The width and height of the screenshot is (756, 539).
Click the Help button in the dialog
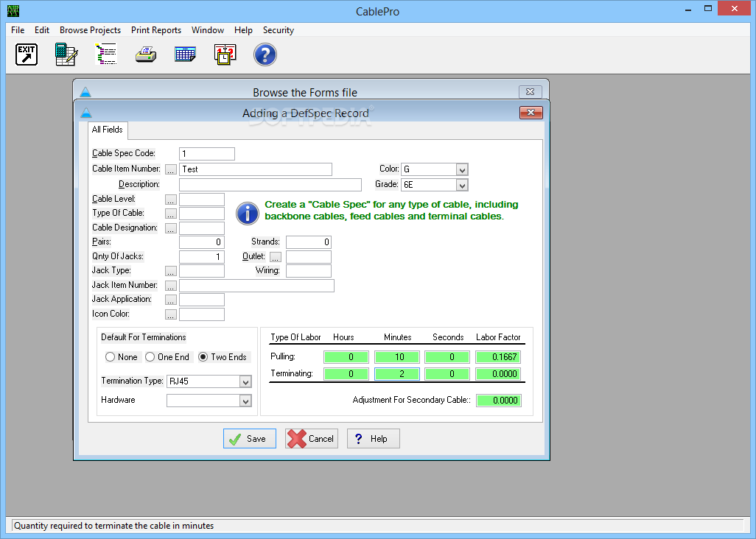[373, 438]
